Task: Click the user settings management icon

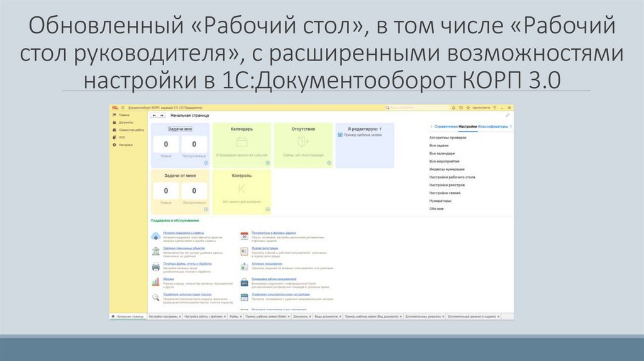Action: tap(245, 297)
